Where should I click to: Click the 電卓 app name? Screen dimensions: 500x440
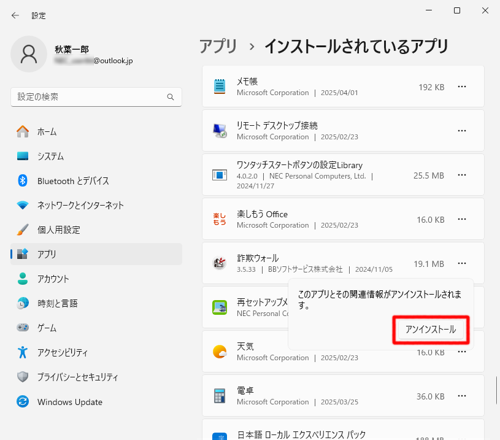[245, 390]
